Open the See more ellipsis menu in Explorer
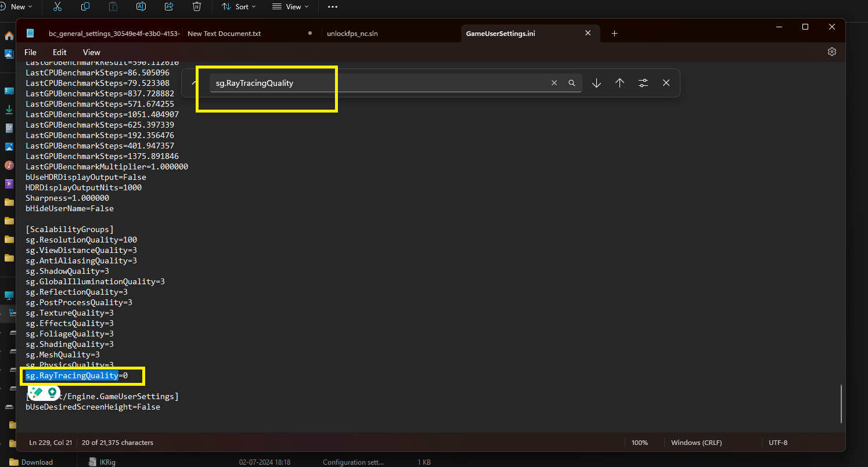 tap(332, 7)
